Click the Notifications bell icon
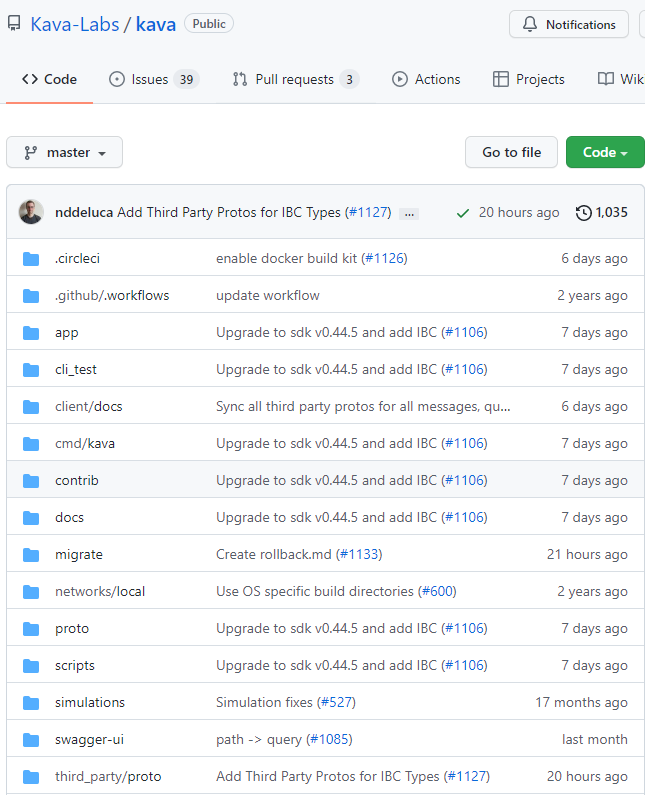Screen dimensions: 645x795 530,24
